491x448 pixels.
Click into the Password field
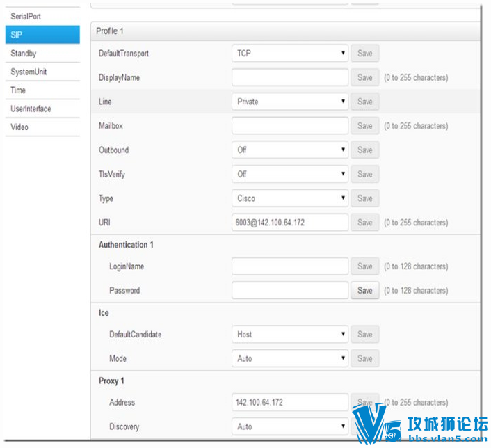pos(290,290)
